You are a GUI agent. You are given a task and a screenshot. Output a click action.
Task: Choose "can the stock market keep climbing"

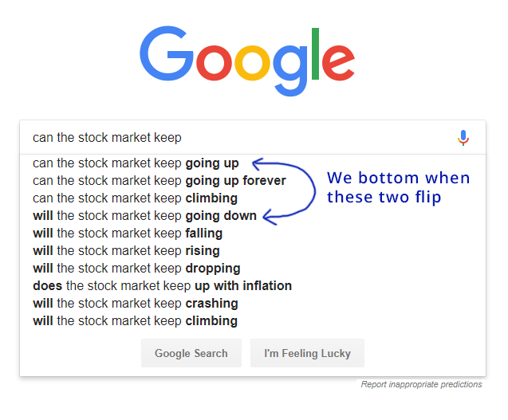coord(135,198)
